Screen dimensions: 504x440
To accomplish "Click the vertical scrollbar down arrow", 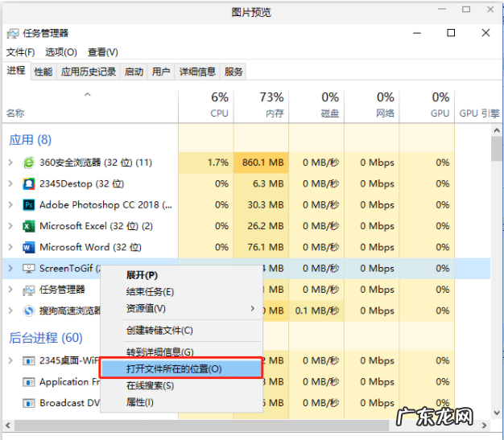I will pos(497,413).
